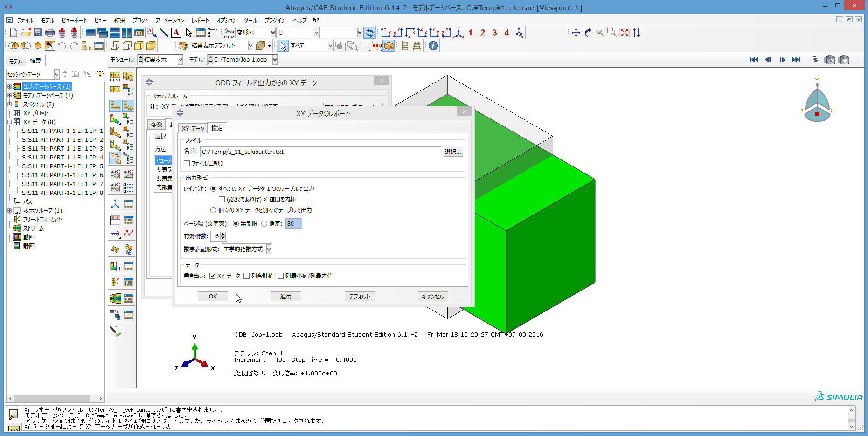The height and width of the screenshot is (436, 868).
Task: Choose '無制限' page width radio
Action: [236, 224]
